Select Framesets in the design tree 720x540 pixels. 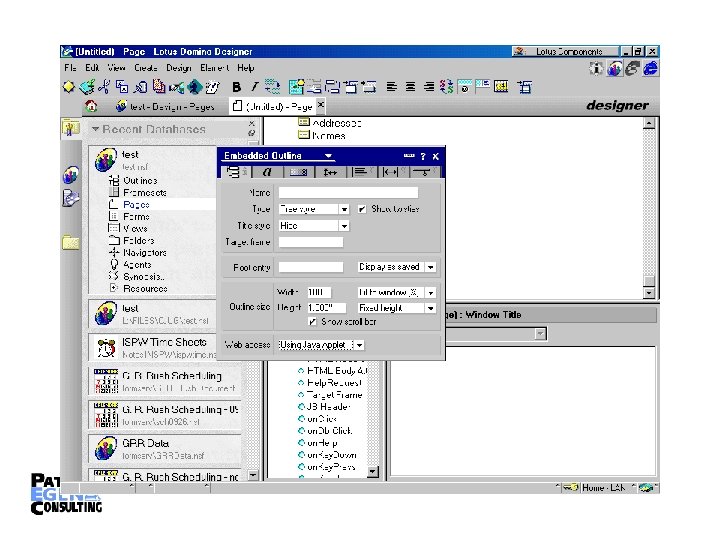pos(145,193)
